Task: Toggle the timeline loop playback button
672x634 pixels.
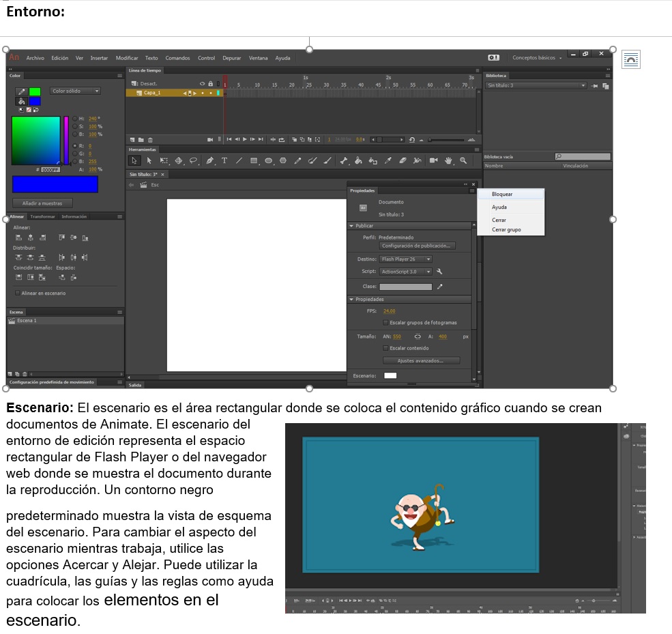Action: pos(282,140)
